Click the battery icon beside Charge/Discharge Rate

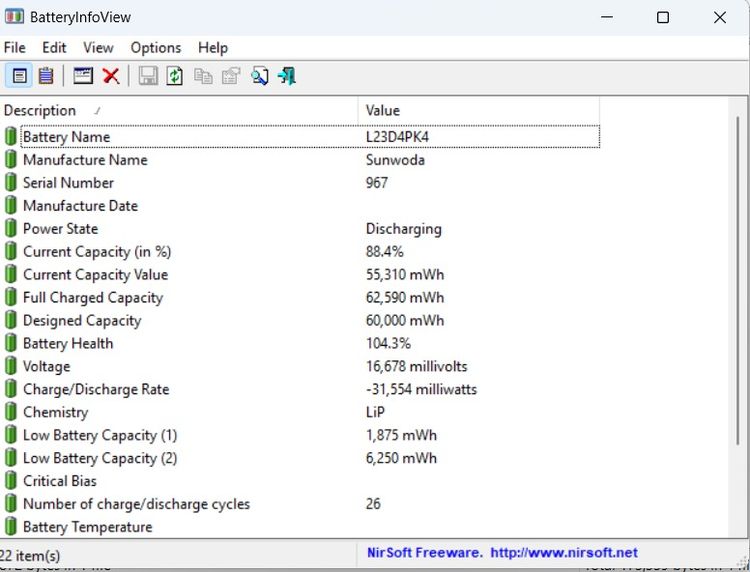tap(11, 389)
